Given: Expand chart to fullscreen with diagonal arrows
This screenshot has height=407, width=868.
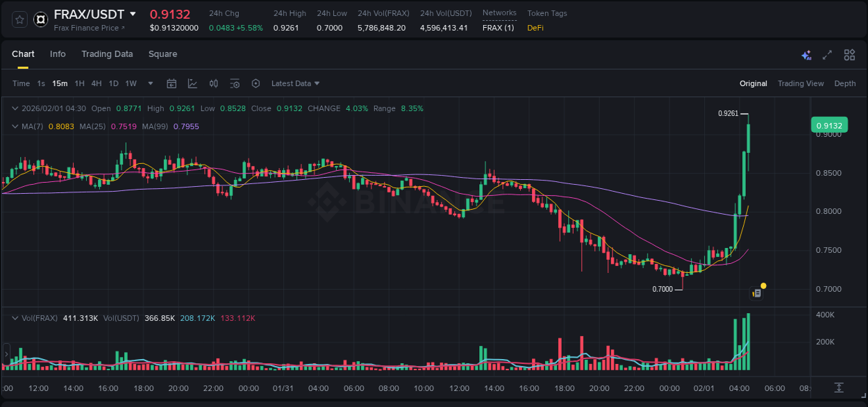Looking at the screenshot, I should (826, 54).
